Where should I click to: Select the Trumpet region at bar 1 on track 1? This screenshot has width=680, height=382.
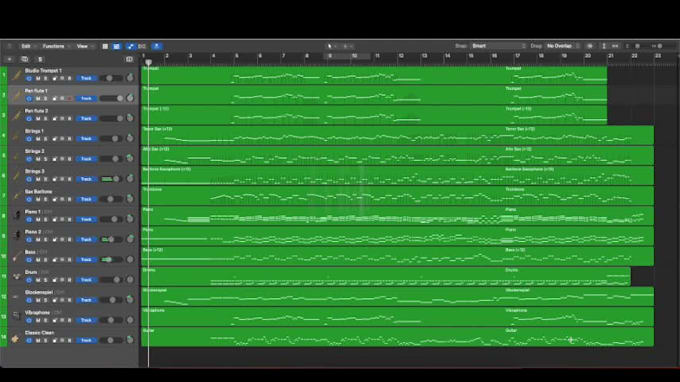[323, 75]
